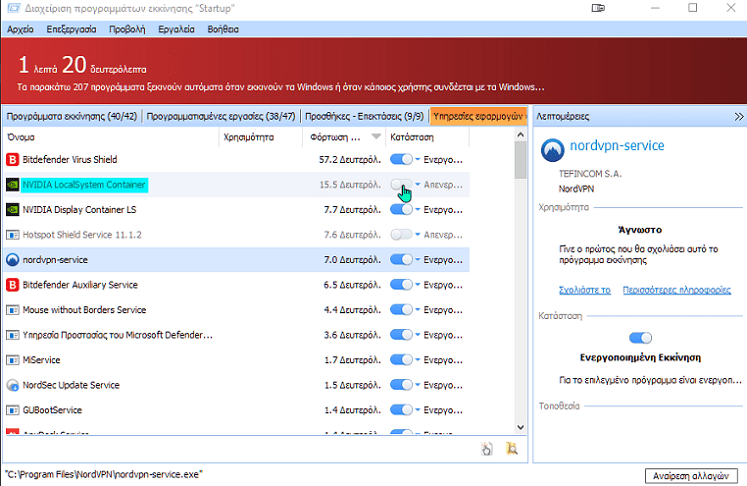The height and width of the screenshot is (486, 747).
Task: Click the nordvpn-service title in details
Action: (617, 146)
